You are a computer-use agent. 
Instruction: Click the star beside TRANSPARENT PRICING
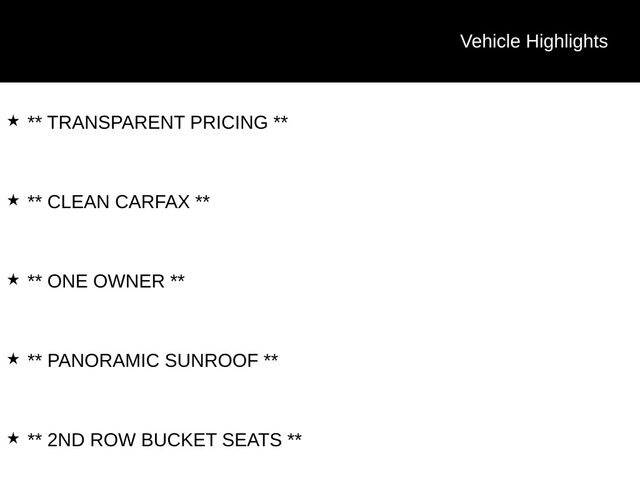pyautogui.click(x=13, y=121)
